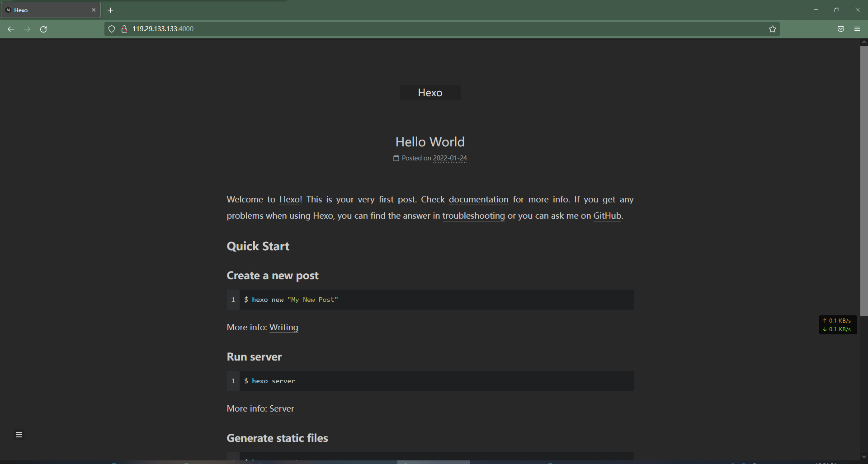Click the 2022-01-24 post date
Image resolution: width=868 pixels, height=464 pixels.
[450, 158]
